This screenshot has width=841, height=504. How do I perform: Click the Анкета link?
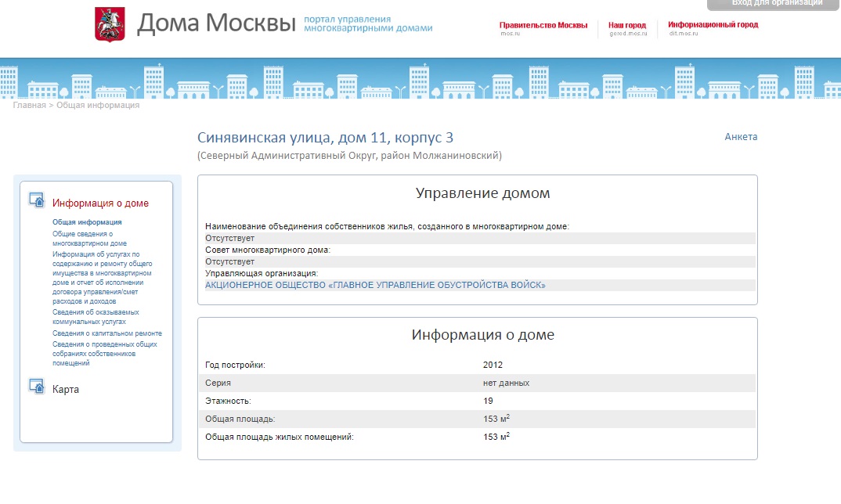741,137
